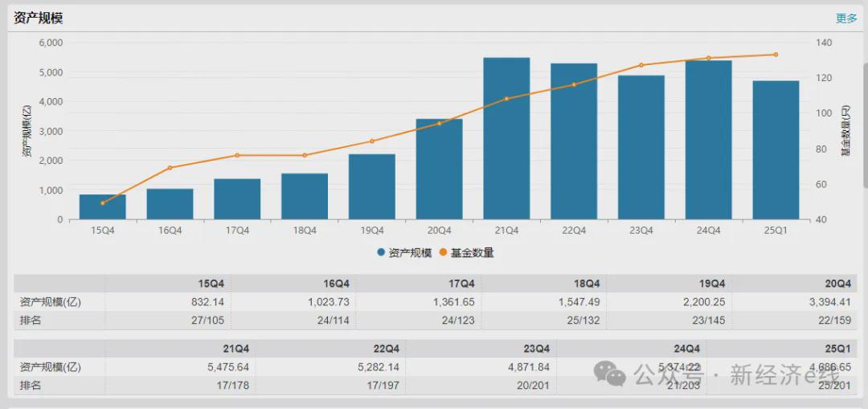Viewport: 868px width, 409px height.
Task: Select the 3,394.41 asset value cell
Action: (x=827, y=302)
